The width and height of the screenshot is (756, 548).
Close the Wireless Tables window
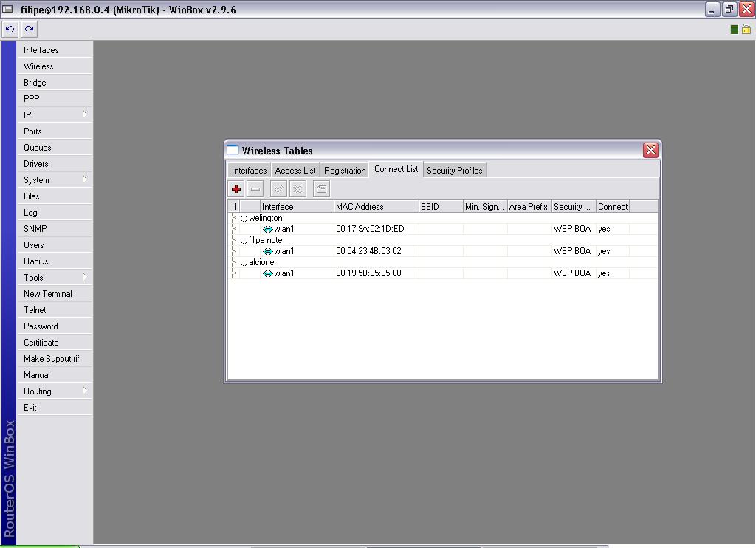click(650, 151)
